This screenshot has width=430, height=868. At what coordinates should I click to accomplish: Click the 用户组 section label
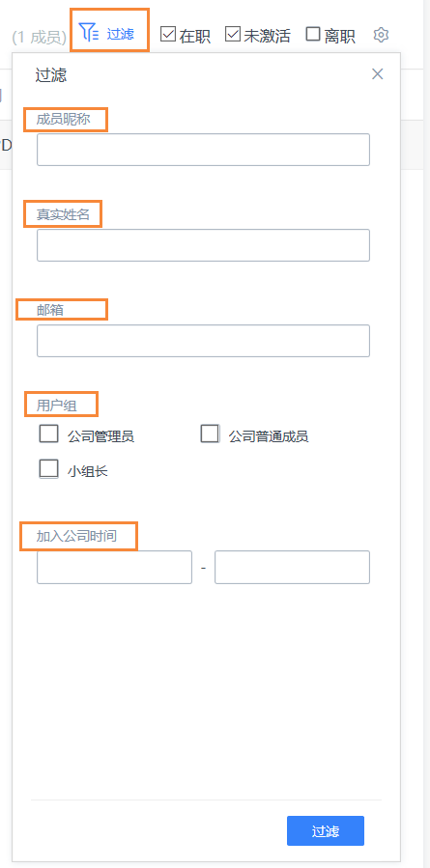56,406
